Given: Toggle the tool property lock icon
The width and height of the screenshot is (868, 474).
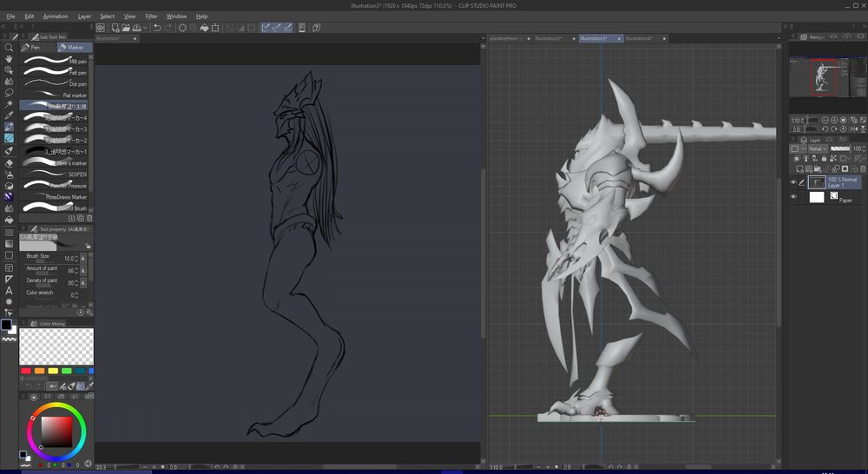Looking at the screenshot, I should point(88,246).
